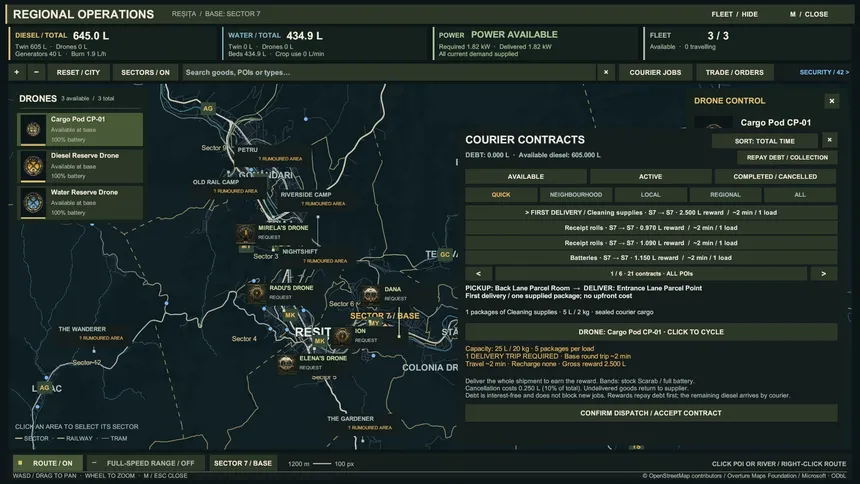Clear the search field with the X

(x=606, y=72)
